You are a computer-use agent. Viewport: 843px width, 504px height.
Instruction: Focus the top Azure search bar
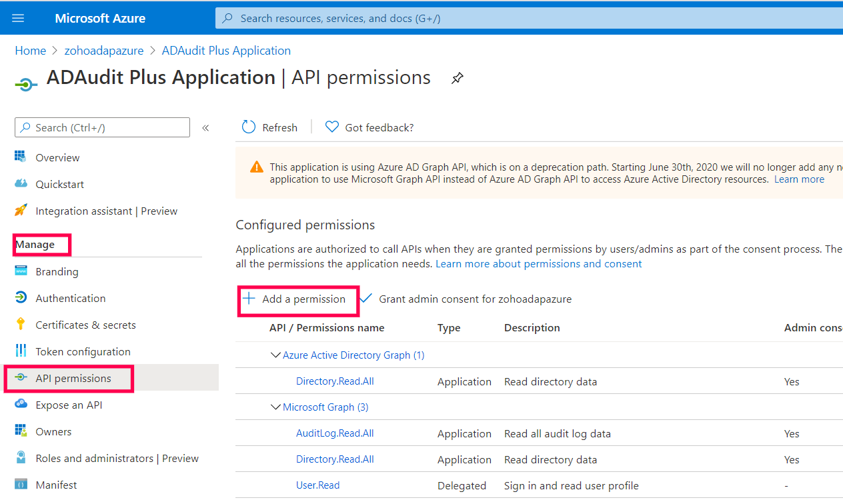pyautogui.click(x=527, y=19)
